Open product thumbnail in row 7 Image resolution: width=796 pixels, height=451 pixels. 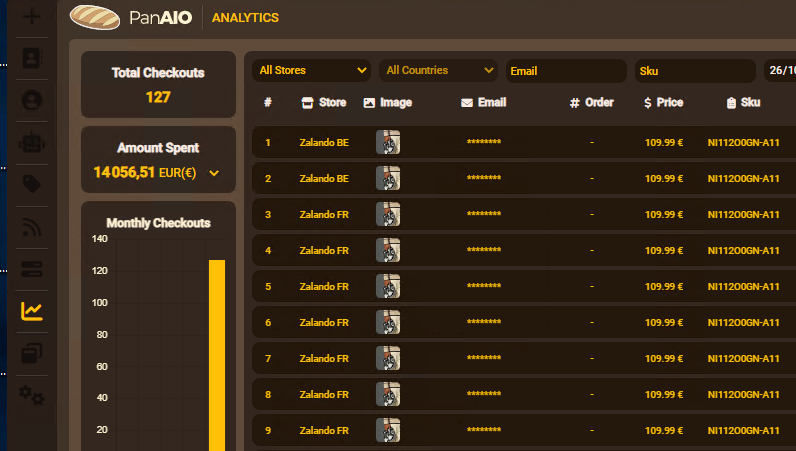click(x=388, y=359)
